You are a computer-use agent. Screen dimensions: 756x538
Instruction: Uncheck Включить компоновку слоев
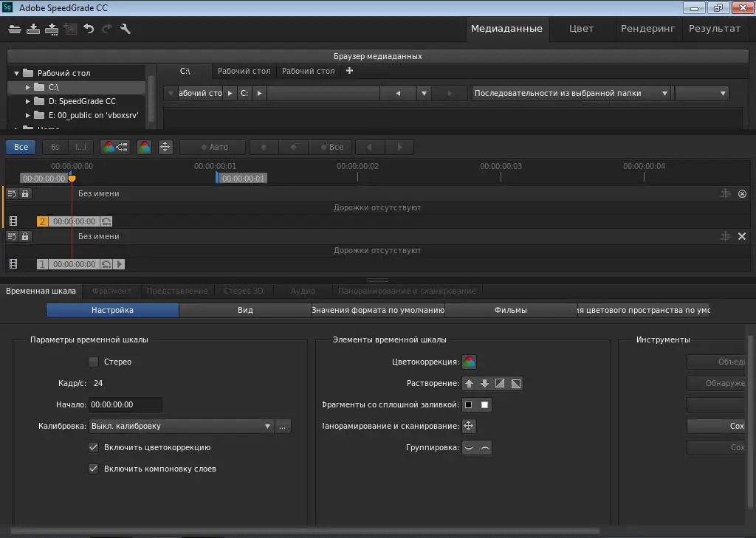(93, 468)
